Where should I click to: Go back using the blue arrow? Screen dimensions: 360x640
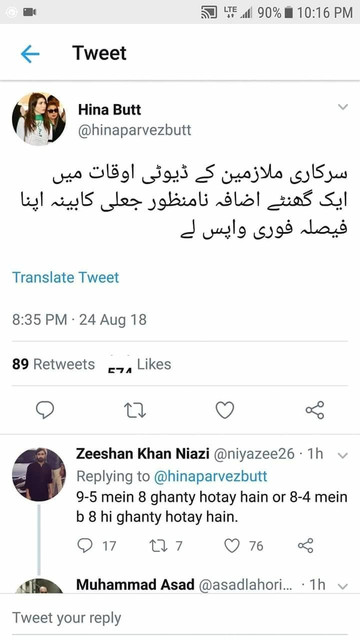30,53
